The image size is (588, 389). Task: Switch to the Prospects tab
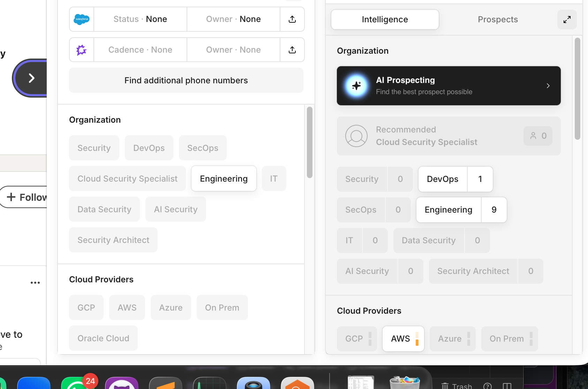click(498, 20)
